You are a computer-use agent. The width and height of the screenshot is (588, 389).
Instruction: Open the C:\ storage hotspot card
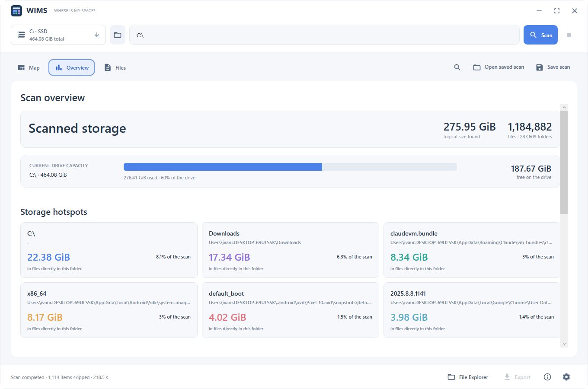pos(109,250)
